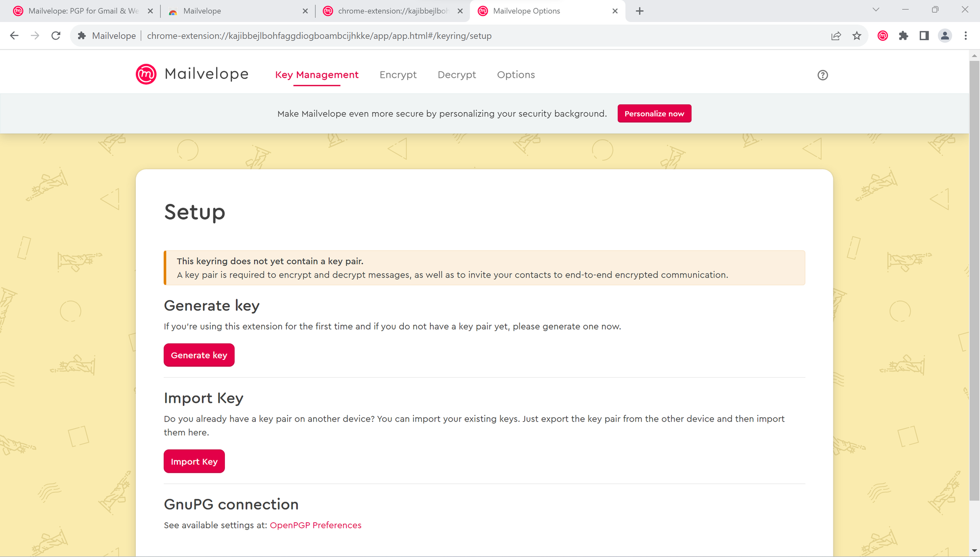Open the Encrypt section
The width and height of the screenshot is (980, 557).
398,75
